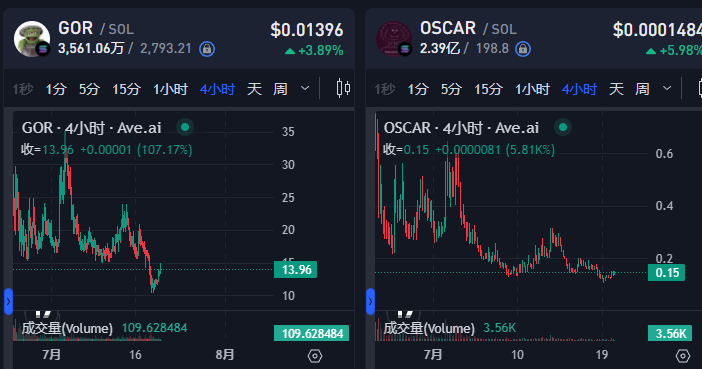Screen dimensions: 702x369
Task: Click GOR market cap 3,561.06万
Action: (x=91, y=48)
